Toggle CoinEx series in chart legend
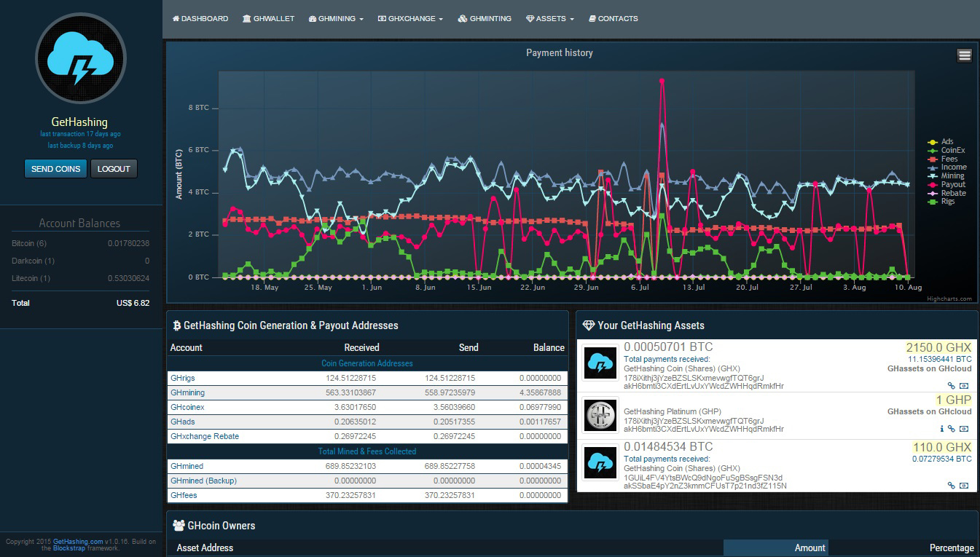The image size is (980, 557). (945, 150)
